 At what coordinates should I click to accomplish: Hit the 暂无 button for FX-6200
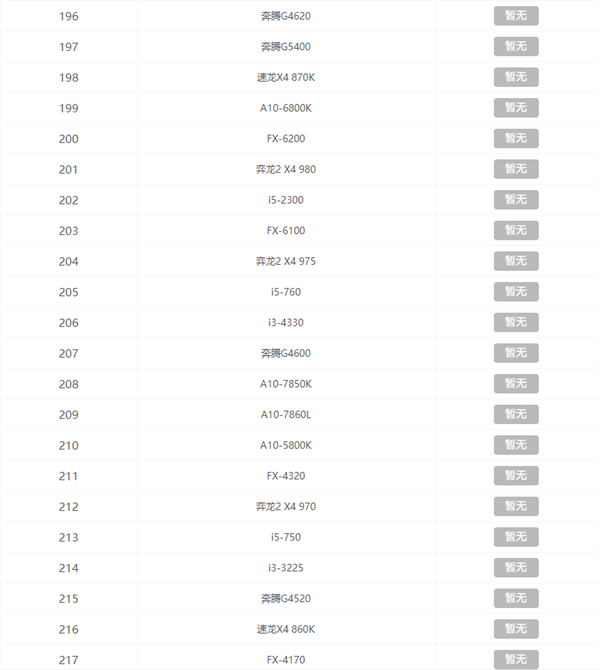(x=515, y=138)
